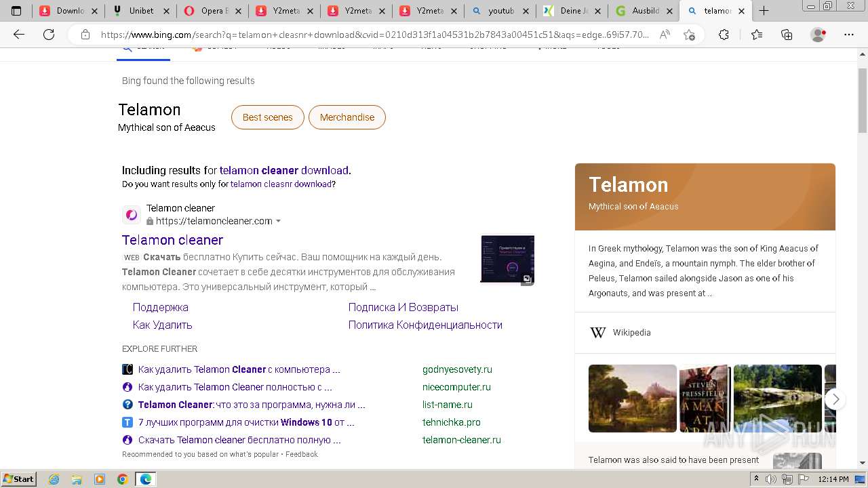The height and width of the screenshot is (488, 868).
Task: Open the Telamon cleaner result title
Action: [172, 240]
